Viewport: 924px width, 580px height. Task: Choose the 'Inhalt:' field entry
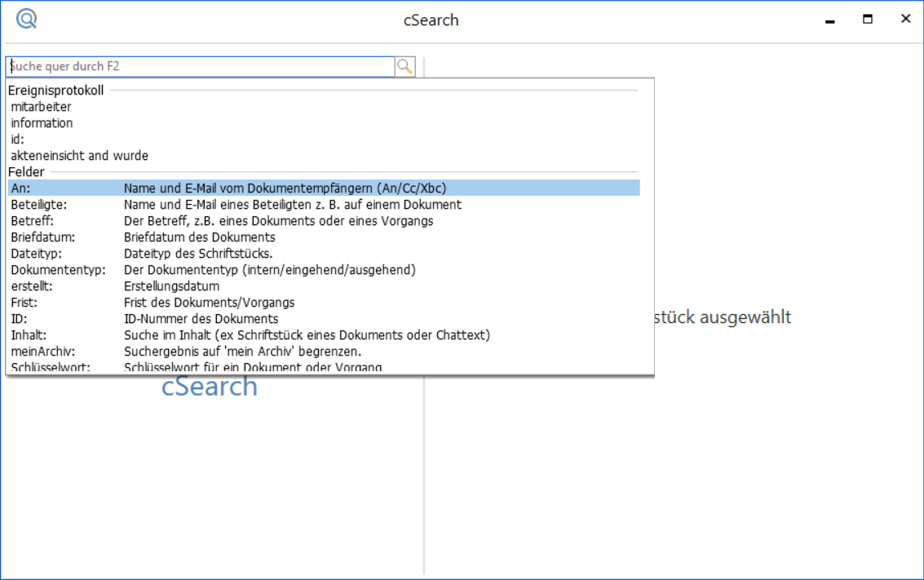(x=324, y=334)
